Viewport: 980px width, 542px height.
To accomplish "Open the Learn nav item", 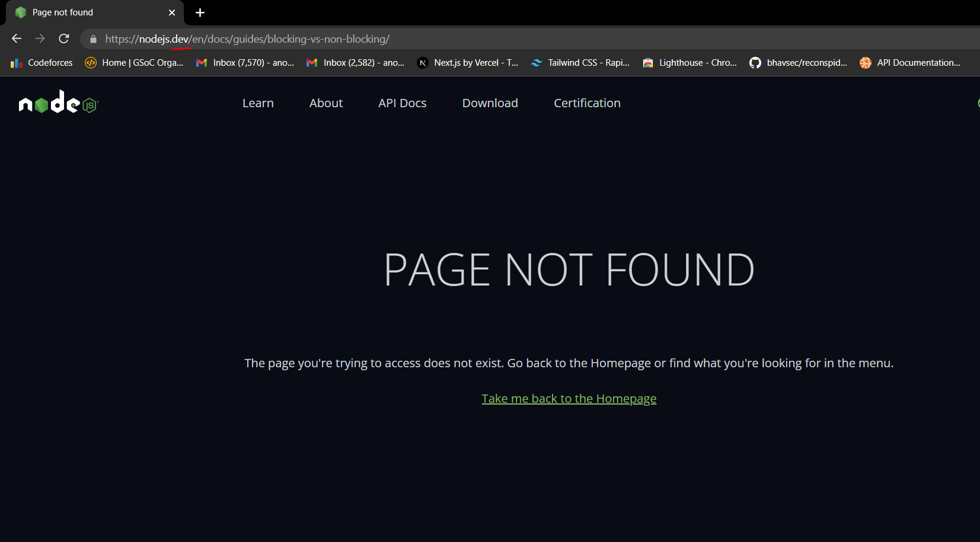I will click(258, 103).
